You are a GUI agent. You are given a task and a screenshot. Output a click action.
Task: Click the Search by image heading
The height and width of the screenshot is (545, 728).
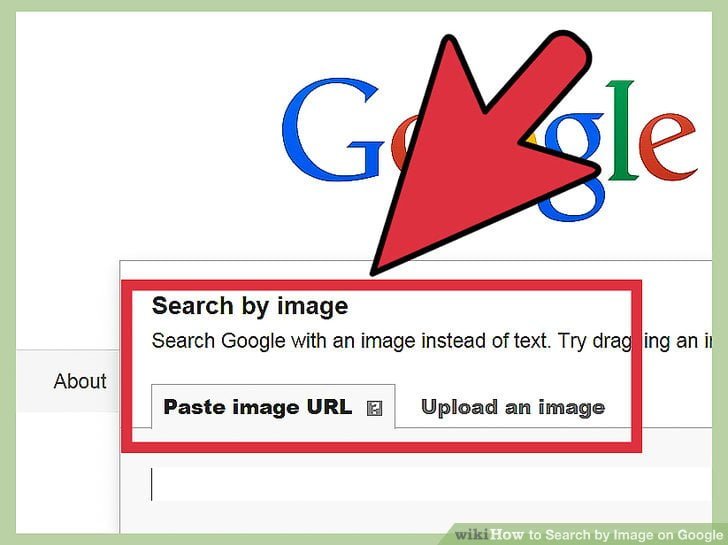point(250,306)
